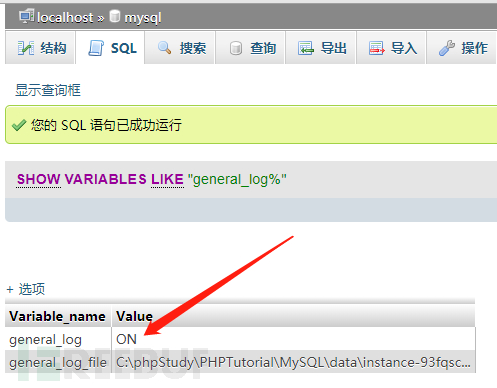Expand the + 选项 options section
The height and width of the screenshot is (388, 497).
[x=26, y=289]
